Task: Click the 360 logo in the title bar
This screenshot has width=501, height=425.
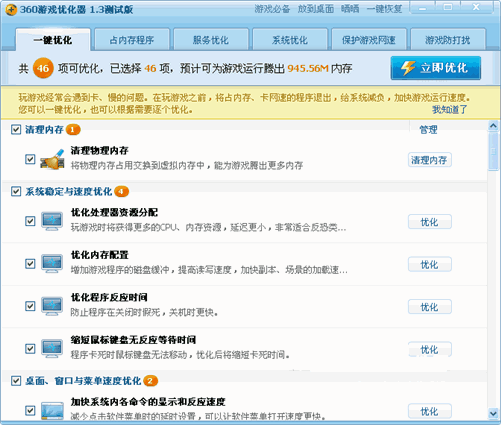Action: (11, 10)
